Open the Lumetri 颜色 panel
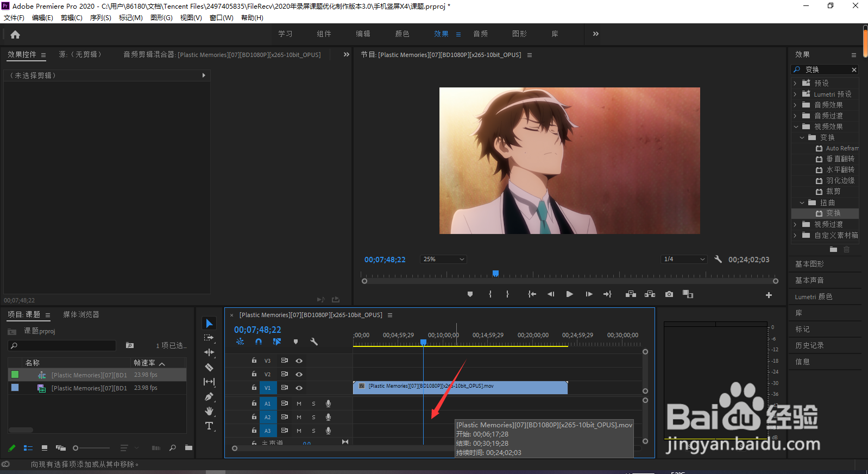This screenshot has width=868, height=474. click(x=813, y=296)
